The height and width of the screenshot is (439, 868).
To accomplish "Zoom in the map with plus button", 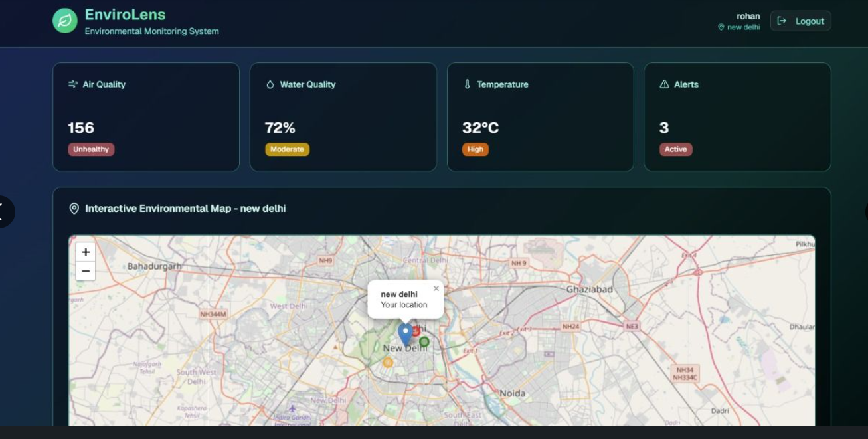I will [86, 252].
